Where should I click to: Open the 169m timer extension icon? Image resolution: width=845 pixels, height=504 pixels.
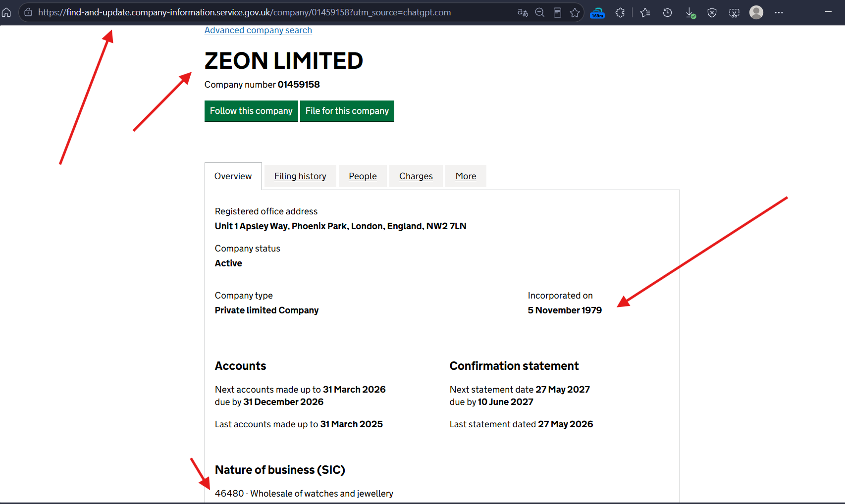(x=597, y=13)
